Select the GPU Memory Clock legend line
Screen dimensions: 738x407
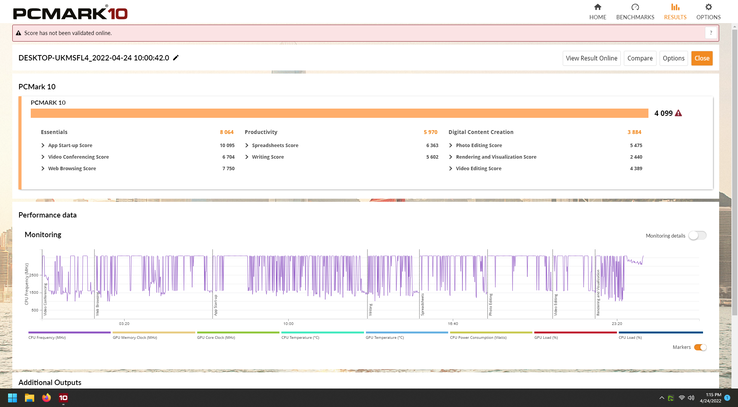[153, 335]
